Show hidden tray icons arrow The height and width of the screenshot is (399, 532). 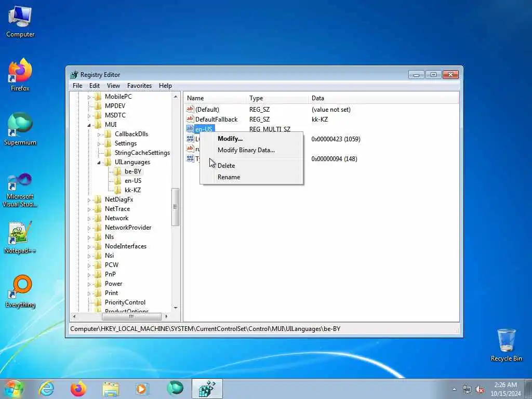click(454, 390)
